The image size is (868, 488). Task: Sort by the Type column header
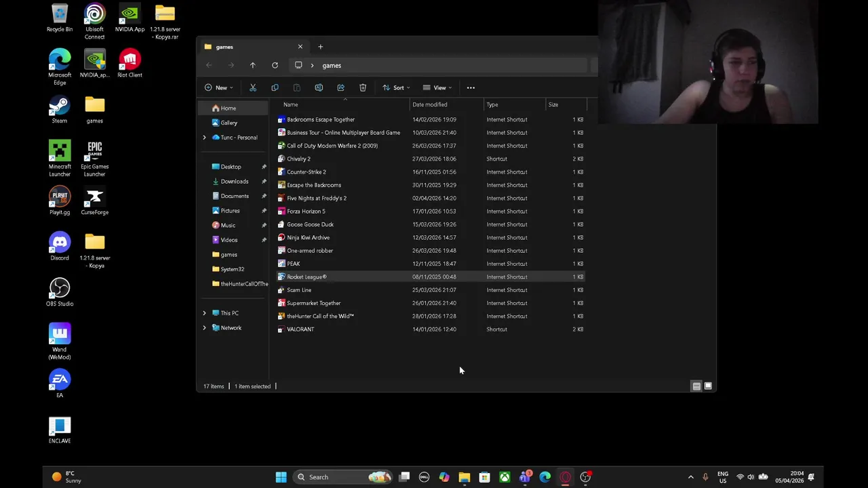pyautogui.click(x=515, y=104)
